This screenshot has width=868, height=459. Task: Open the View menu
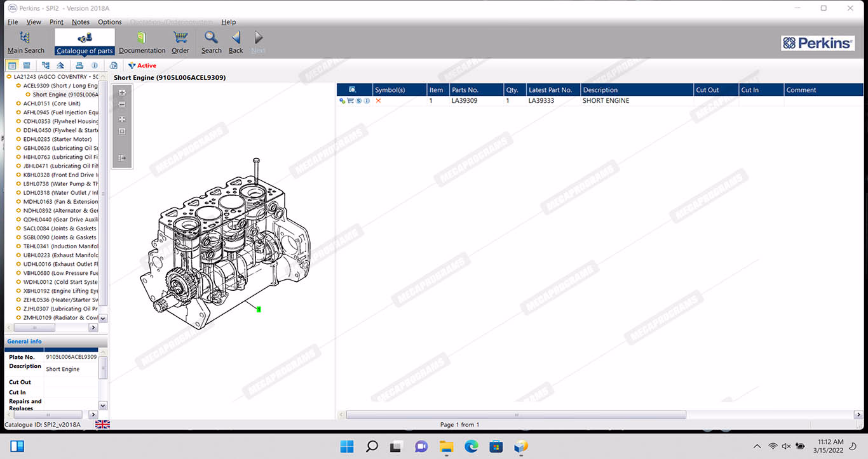(34, 22)
